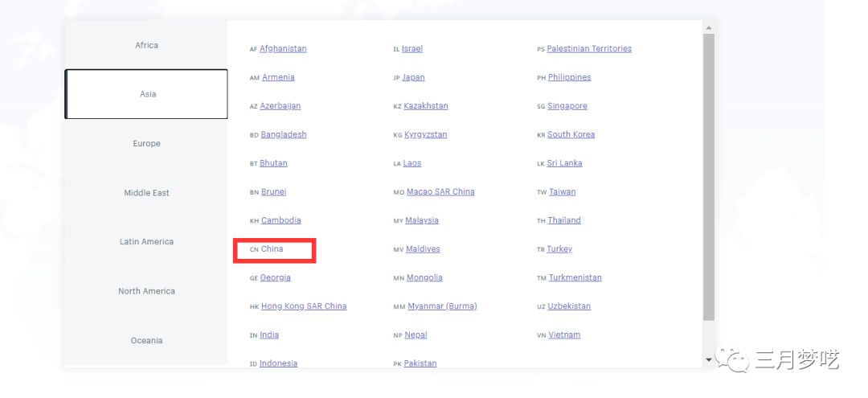Select the Macao SAR China link

pyautogui.click(x=440, y=192)
